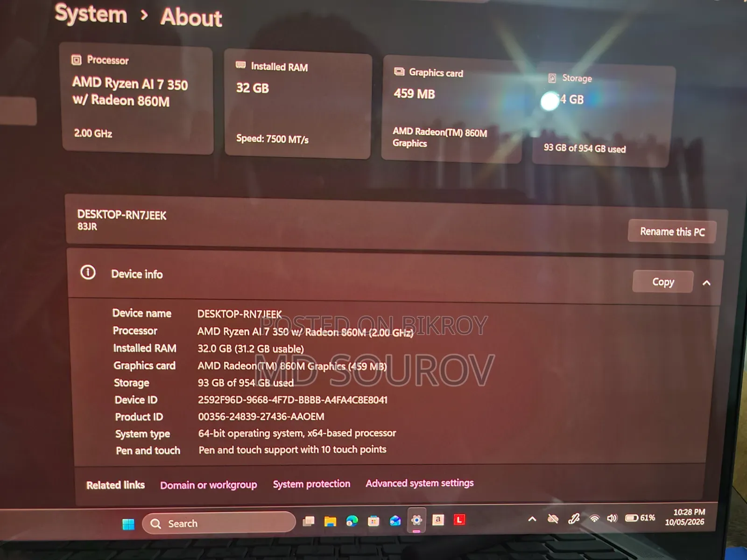The image size is (747, 560).
Task: Click the Processor chip icon
Action: pyautogui.click(x=77, y=59)
